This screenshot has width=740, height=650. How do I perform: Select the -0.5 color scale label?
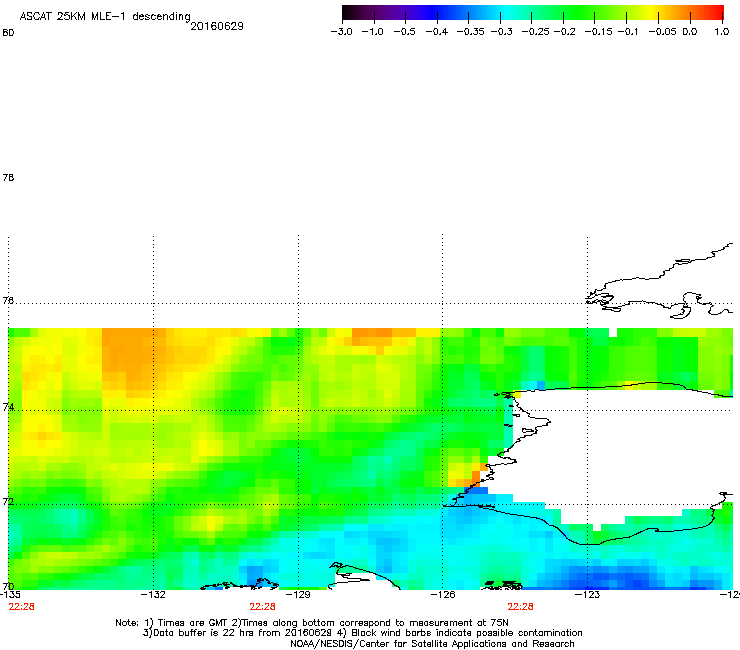point(404,32)
